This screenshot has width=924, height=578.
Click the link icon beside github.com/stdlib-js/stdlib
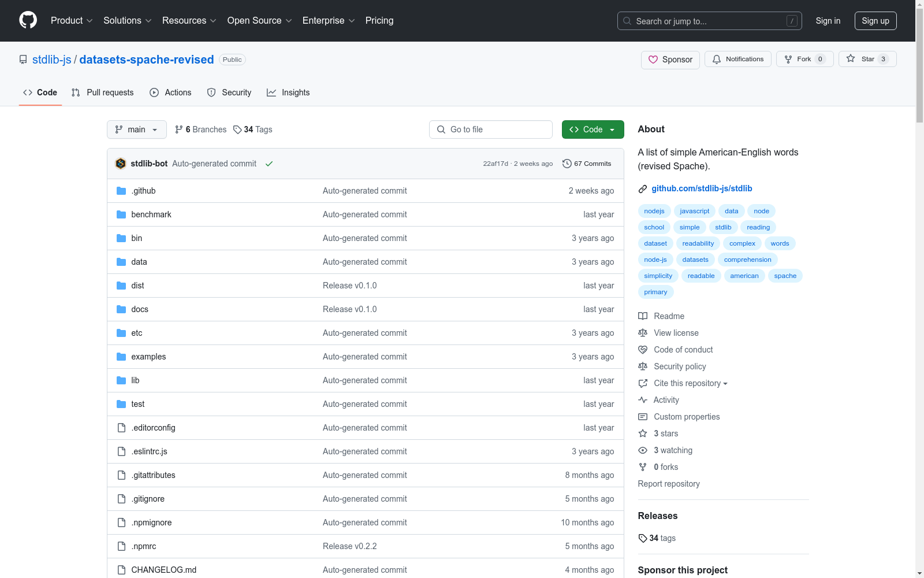click(x=643, y=189)
